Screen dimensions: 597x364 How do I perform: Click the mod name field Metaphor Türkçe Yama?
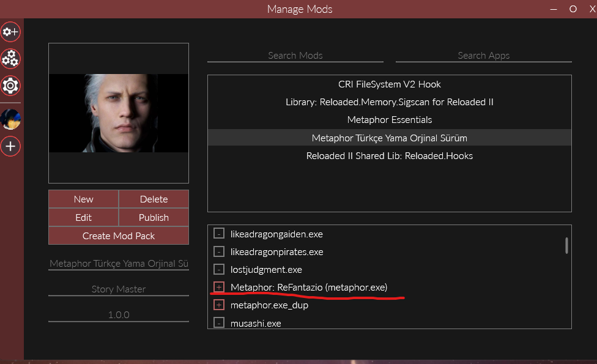click(119, 264)
